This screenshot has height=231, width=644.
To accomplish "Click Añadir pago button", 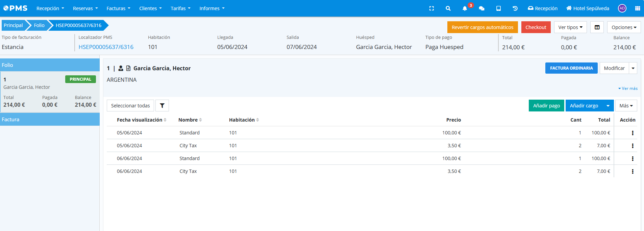I will (x=546, y=106).
